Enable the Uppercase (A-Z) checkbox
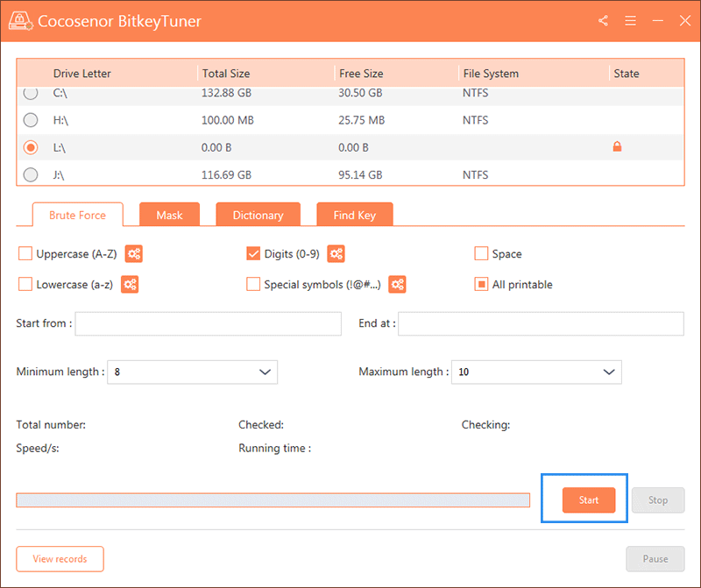The width and height of the screenshot is (701, 588). (x=25, y=253)
